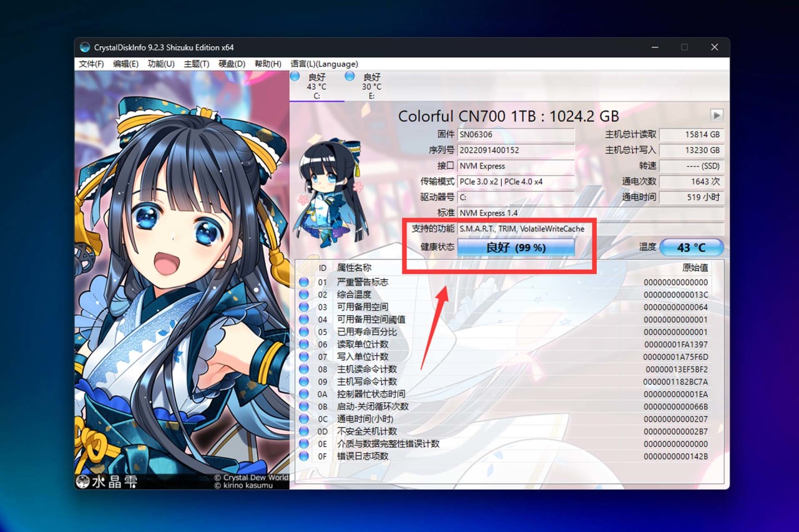This screenshot has width=799, height=532.
Task: Click the status orb for 主机写命令计数
Action: [304, 382]
